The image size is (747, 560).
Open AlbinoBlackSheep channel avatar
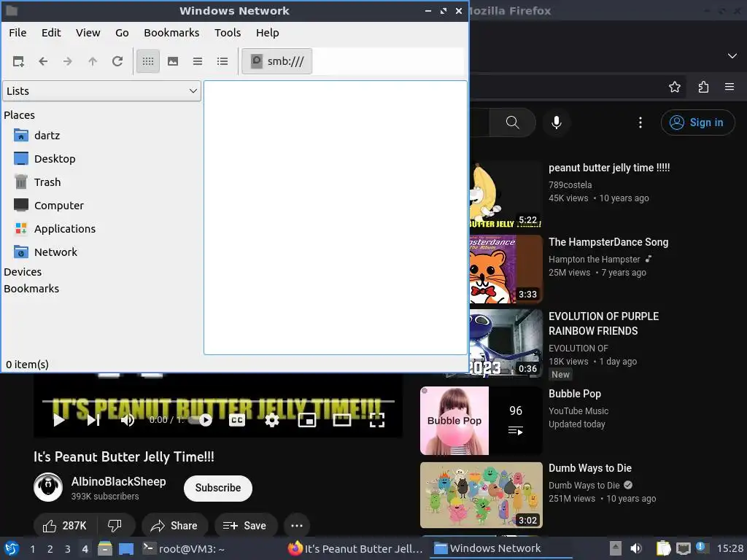pyautogui.click(x=48, y=488)
